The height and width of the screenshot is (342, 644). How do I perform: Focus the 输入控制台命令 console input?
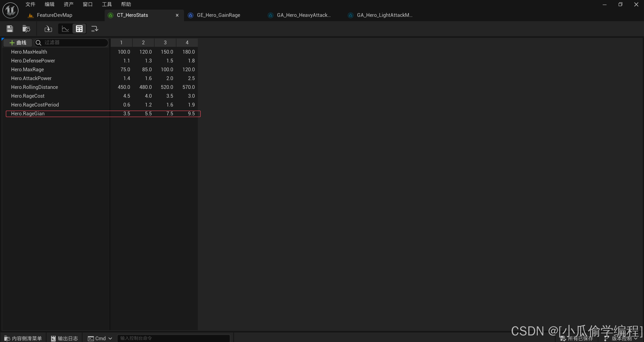tap(174, 338)
